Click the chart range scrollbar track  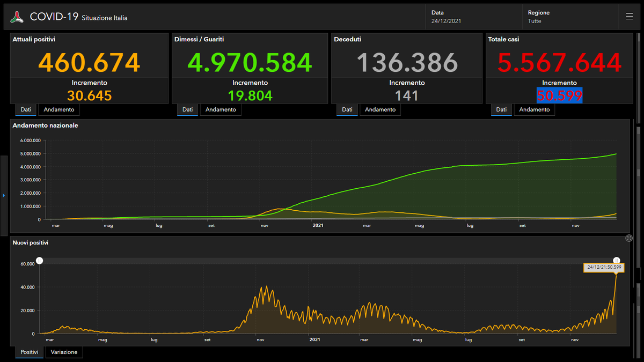tap(328, 261)
